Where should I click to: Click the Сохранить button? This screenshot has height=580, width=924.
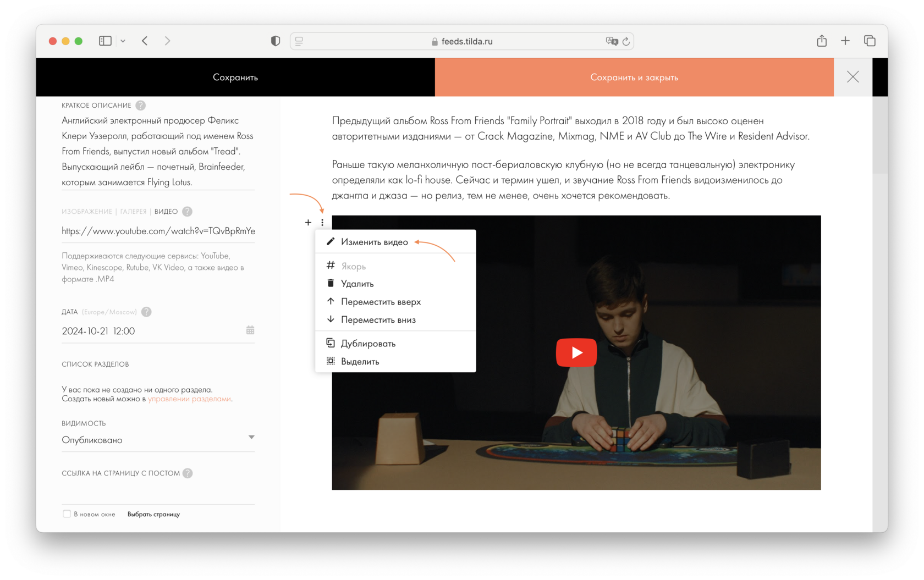click(235, 77)
